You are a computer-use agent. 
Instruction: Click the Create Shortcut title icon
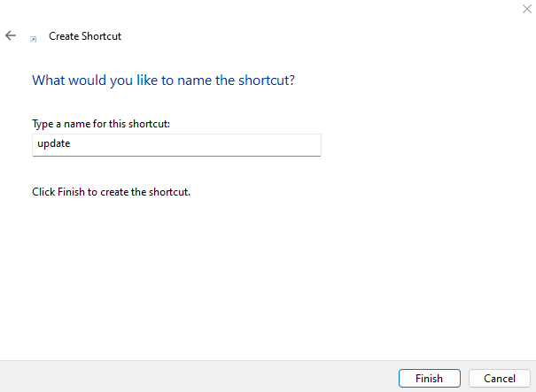(33, 39)
